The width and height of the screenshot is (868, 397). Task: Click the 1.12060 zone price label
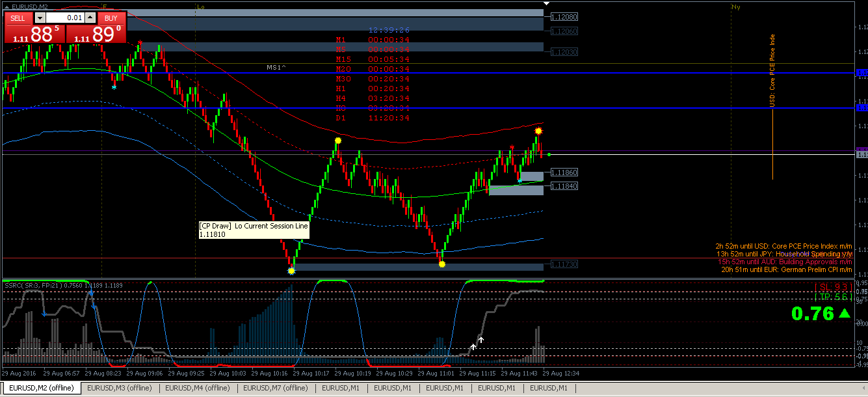tap(564, 31)
